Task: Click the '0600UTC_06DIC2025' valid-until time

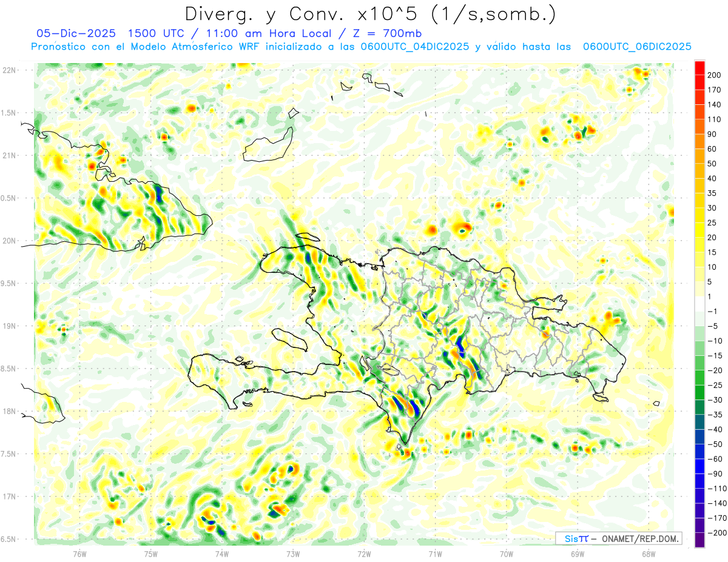Action: 637,47
